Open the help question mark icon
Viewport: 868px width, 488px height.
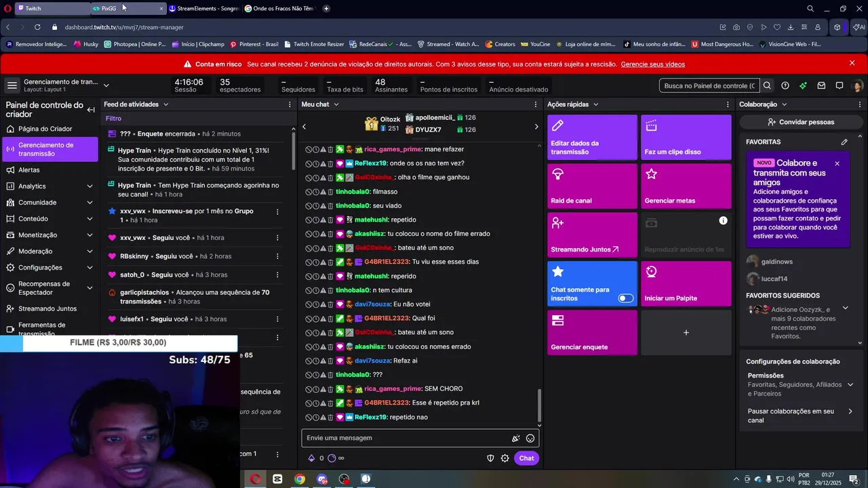click(785, 85)
